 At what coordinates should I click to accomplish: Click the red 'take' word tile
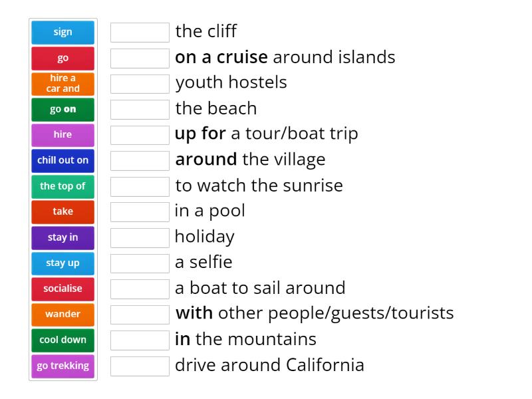point(63,211)
